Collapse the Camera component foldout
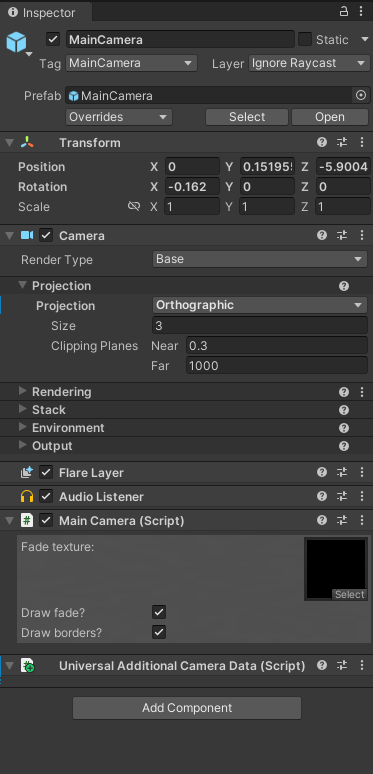This screenshot has width=373, height=774. 9,235
